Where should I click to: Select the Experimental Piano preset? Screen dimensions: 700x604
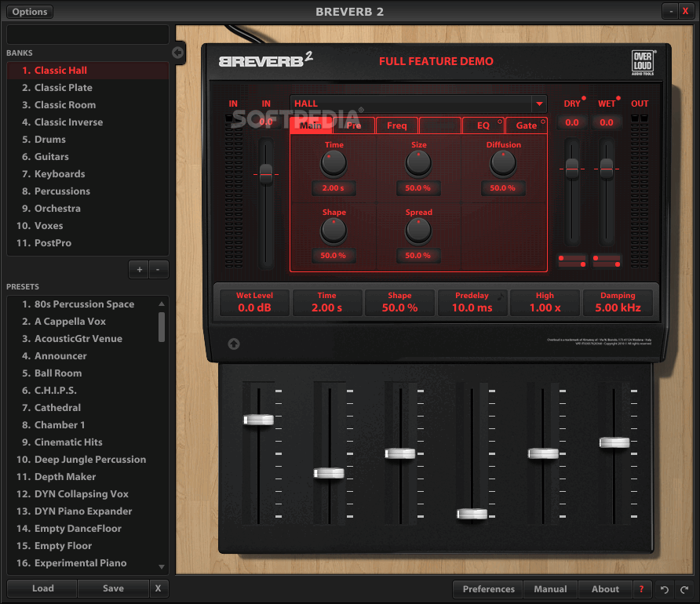coord(82,563)
